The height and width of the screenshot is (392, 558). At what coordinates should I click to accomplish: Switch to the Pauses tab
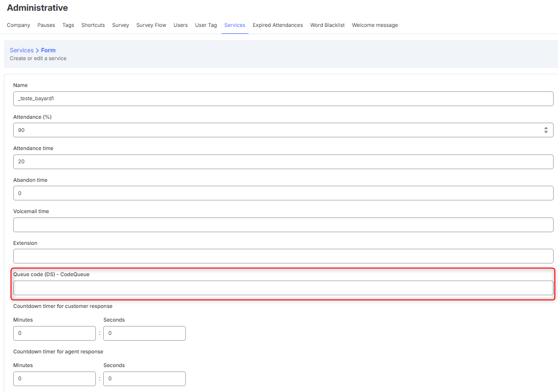(46, 25)
